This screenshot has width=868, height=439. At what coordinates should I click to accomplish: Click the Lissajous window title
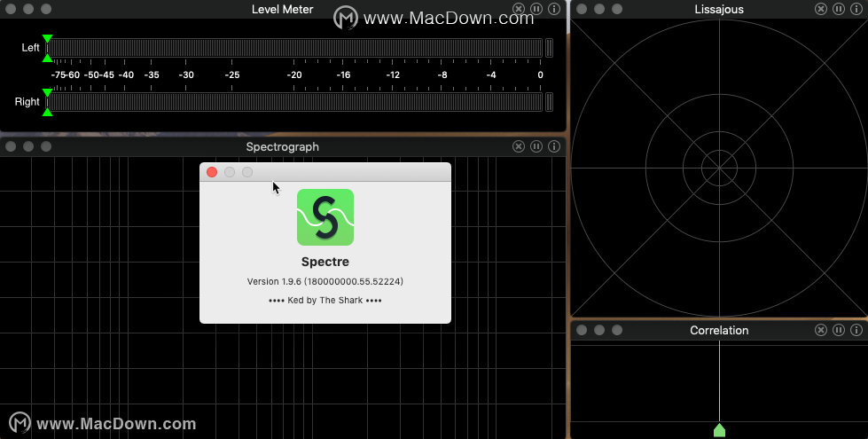[x=719, y=10]
